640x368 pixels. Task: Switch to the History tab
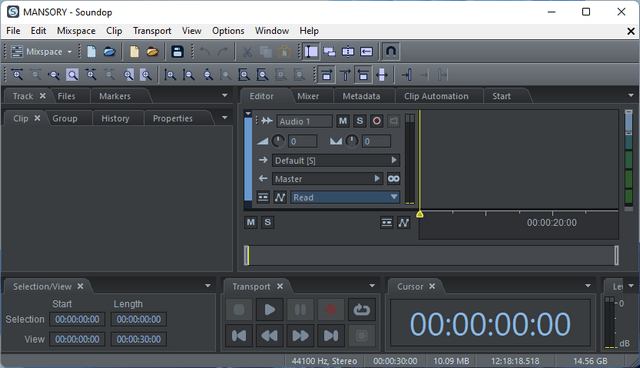[115, 118]
